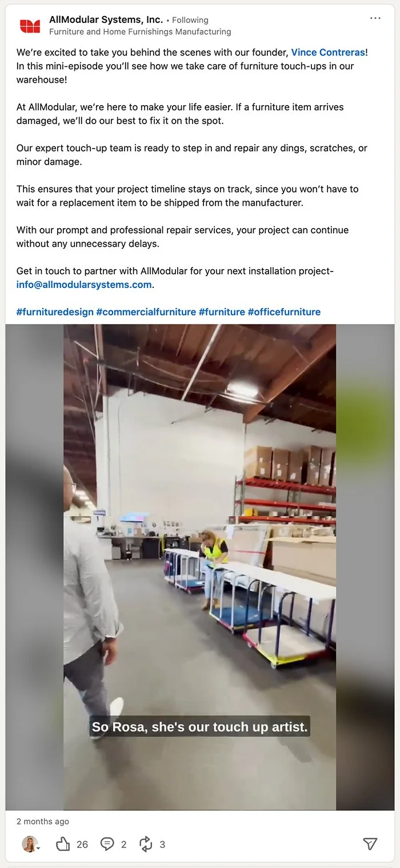The height and width of the screenshot is (868, 400).
Task: Repost using the arrows icon
Action: (x=146, y=844)
